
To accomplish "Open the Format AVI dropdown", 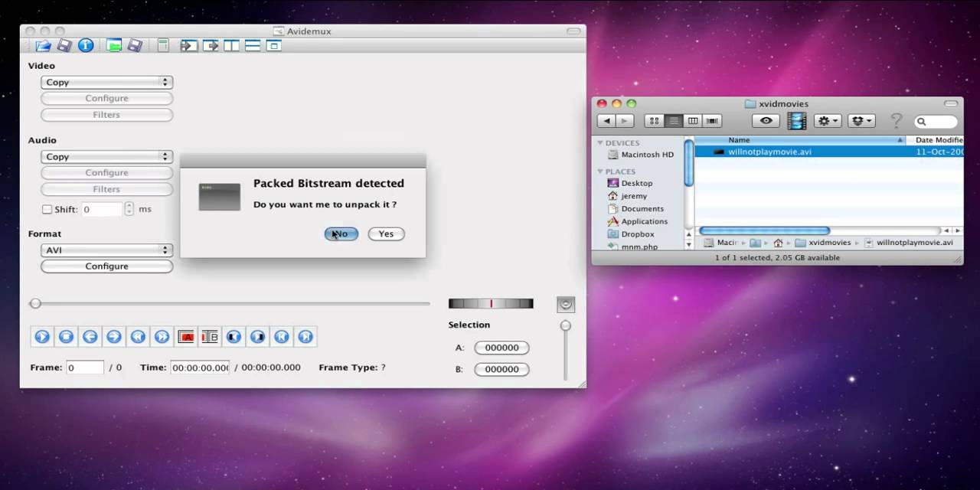I will coord(106,250).
